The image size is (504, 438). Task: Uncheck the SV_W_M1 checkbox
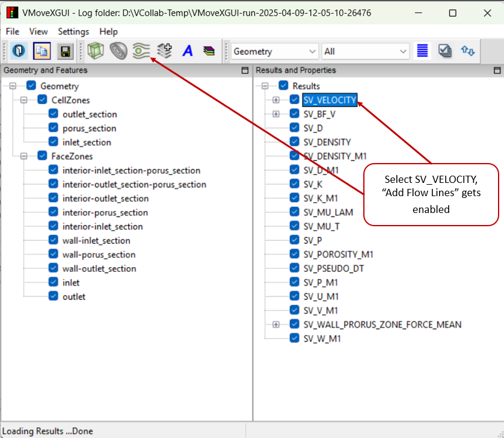pos(295,338)
